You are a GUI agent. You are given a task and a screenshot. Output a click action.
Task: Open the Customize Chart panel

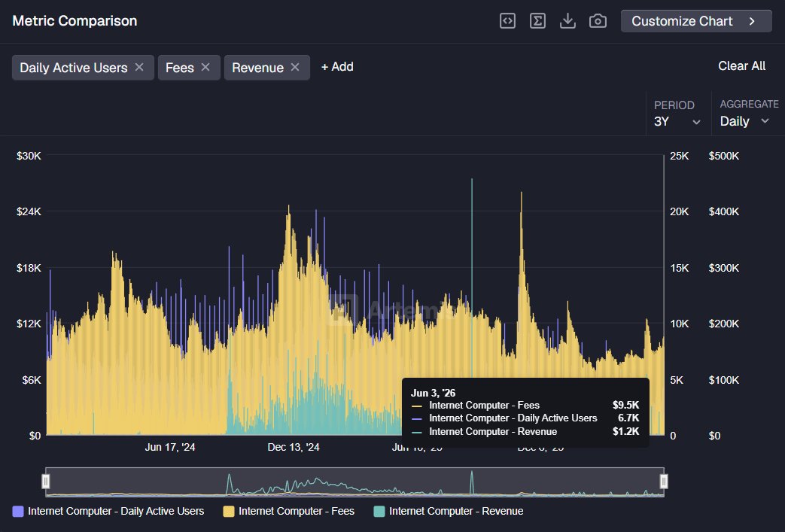pos(696,21)
